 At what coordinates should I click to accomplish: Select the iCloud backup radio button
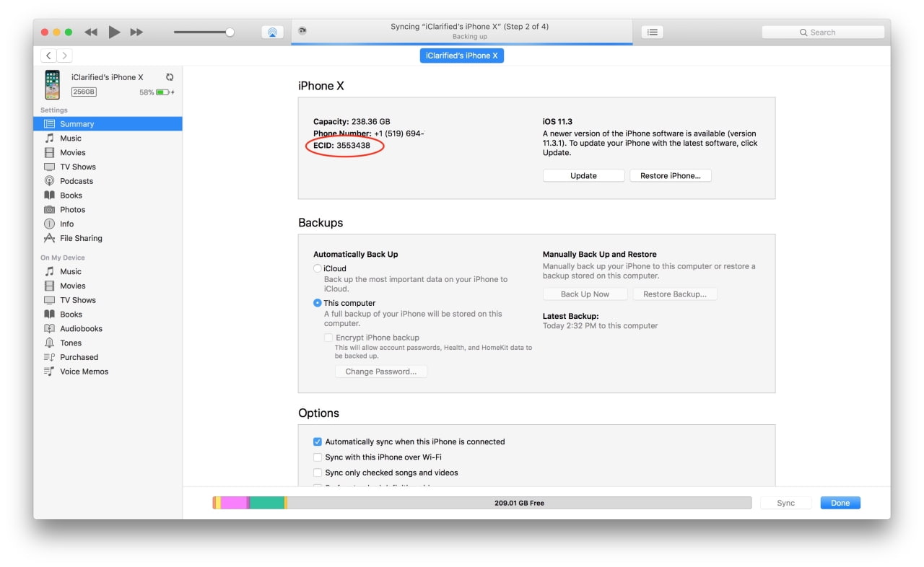[317, 268]
